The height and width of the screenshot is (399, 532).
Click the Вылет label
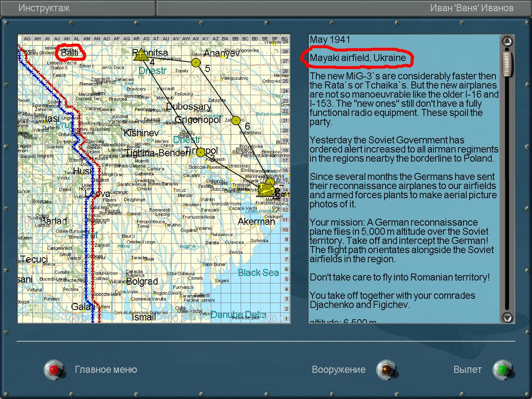pos(468,369)
